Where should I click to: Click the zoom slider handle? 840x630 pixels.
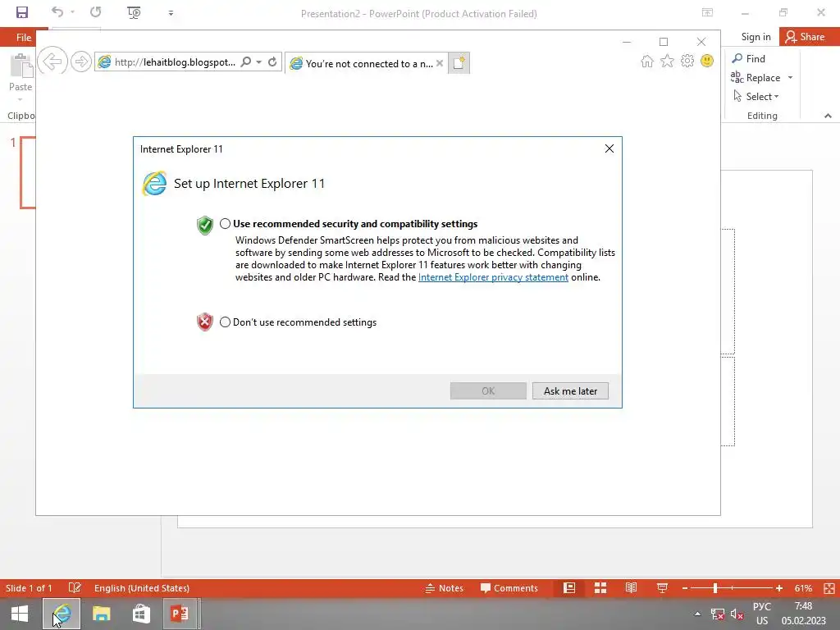coord(714,588)
